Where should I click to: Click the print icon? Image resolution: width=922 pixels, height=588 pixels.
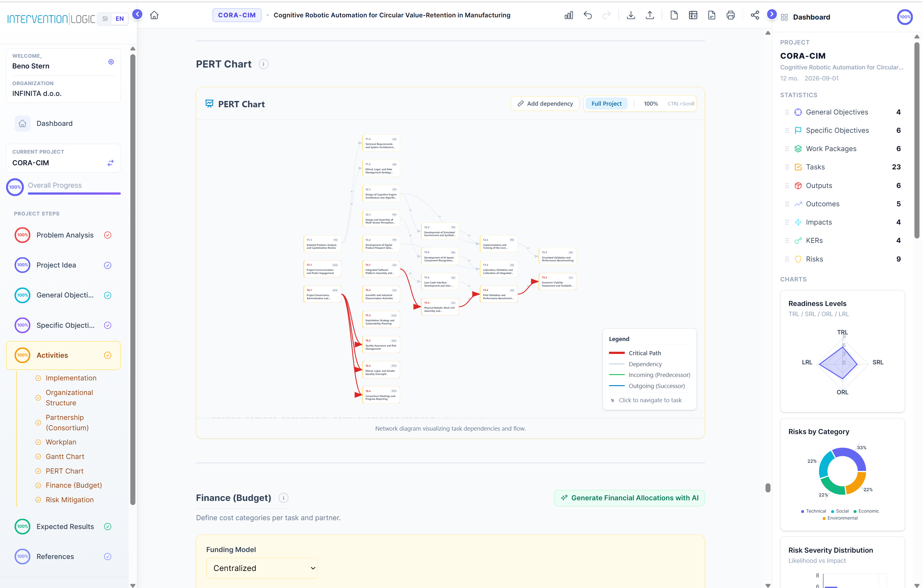coord(730,15)
